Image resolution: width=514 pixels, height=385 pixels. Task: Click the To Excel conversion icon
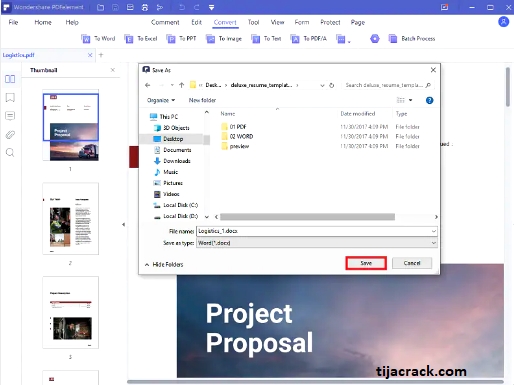tap(129, 39)
